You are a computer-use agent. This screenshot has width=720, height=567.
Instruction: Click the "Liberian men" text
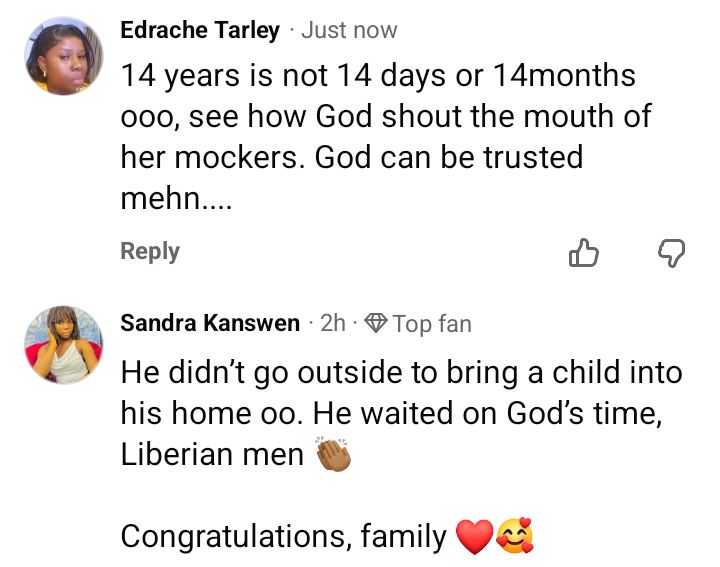click(x=212, y=455)
